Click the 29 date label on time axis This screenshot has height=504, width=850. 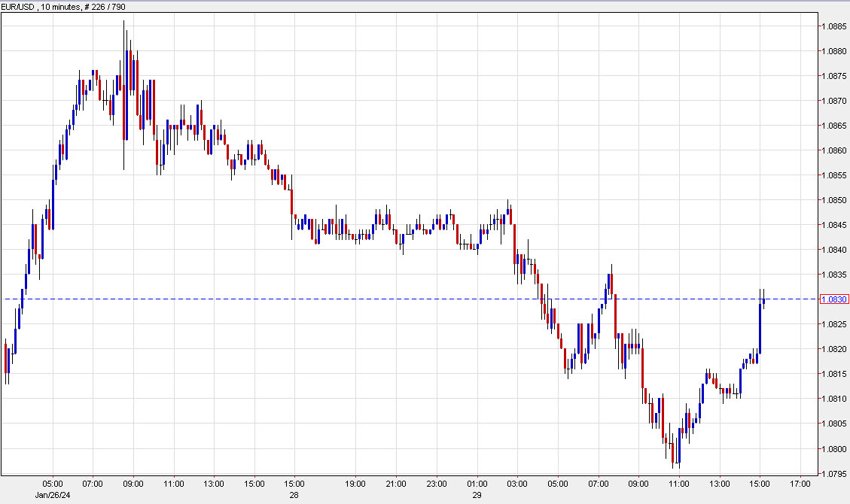(477, 495)
